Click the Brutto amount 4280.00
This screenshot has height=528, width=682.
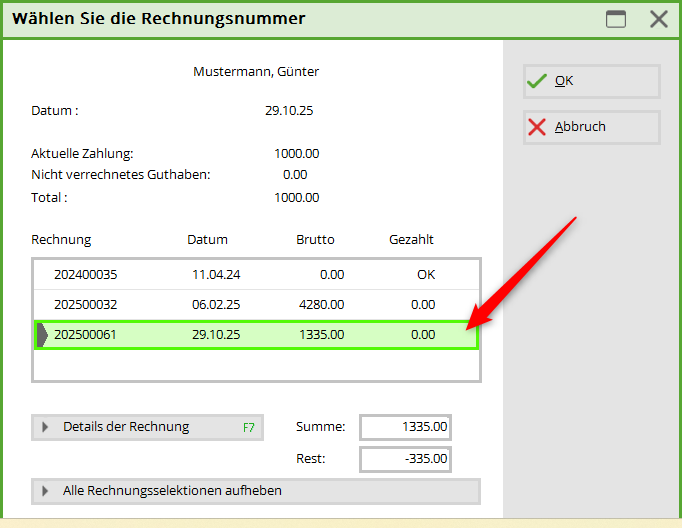pyautogui.click(x=321, y=304)
